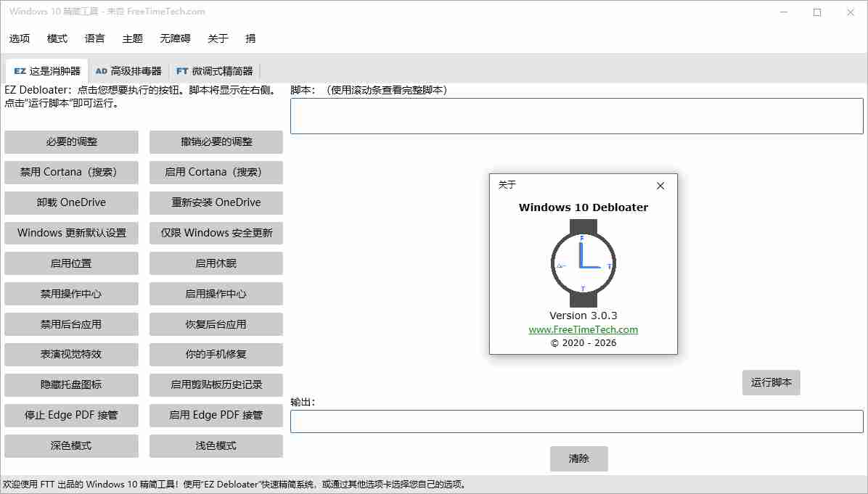Open the www.FreeTimeTech.com link

click(x=584, y=329)
